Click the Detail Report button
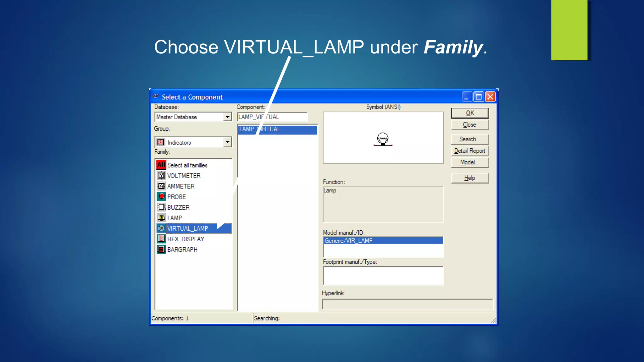644x362 pixels. click(470, 151)
